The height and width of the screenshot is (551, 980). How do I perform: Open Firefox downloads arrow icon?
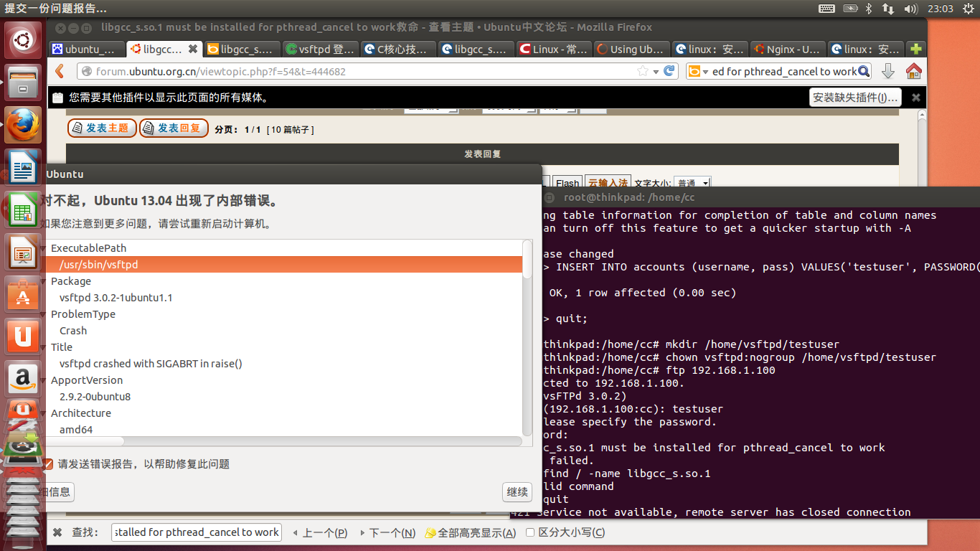(x=887, y=71)
